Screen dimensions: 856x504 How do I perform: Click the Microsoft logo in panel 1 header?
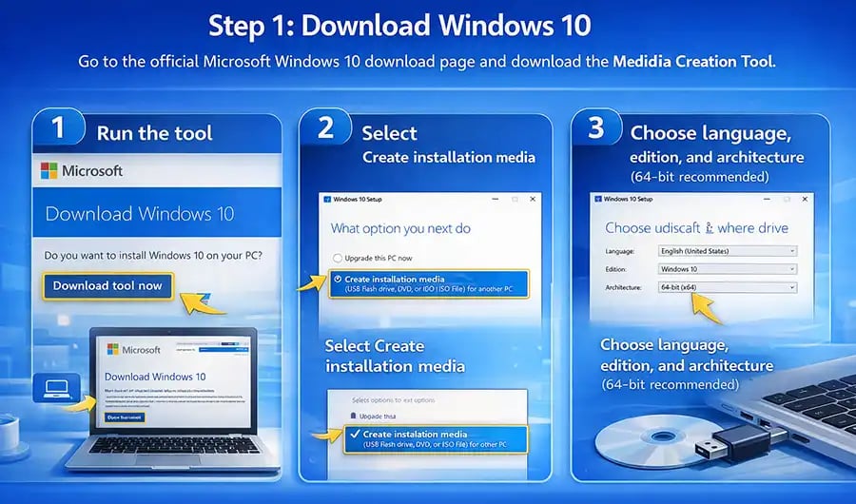point(49,171)
